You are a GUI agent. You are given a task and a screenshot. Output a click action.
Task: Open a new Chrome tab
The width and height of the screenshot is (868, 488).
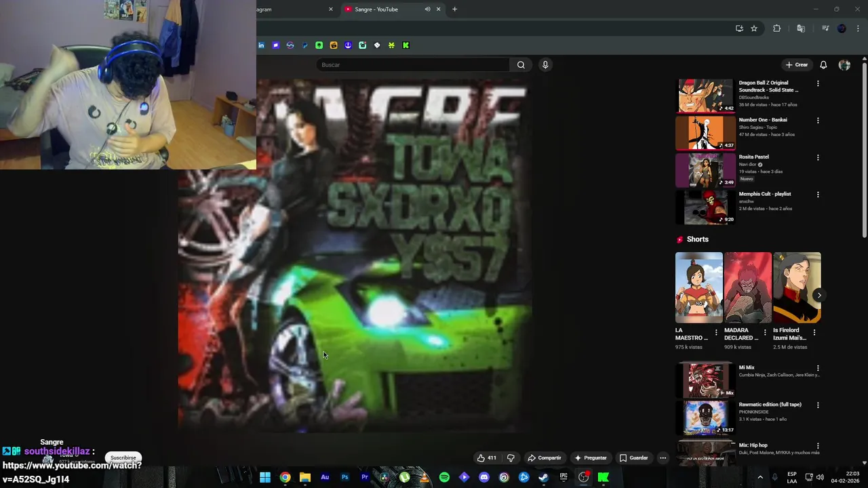[454, 9]
